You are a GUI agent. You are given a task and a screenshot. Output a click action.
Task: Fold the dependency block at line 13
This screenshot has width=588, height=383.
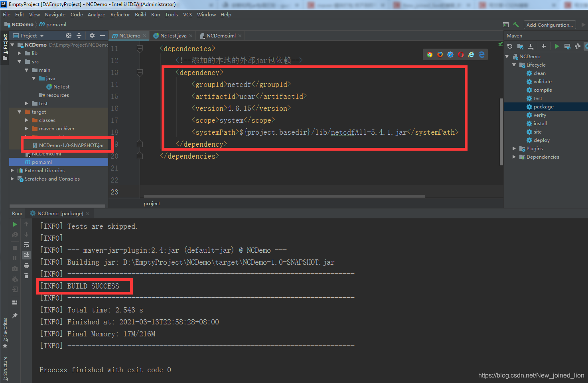coord(140,73)
